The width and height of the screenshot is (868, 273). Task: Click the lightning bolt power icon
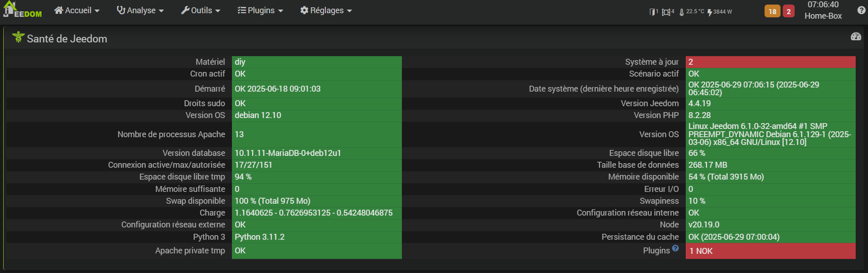point(710,12)
